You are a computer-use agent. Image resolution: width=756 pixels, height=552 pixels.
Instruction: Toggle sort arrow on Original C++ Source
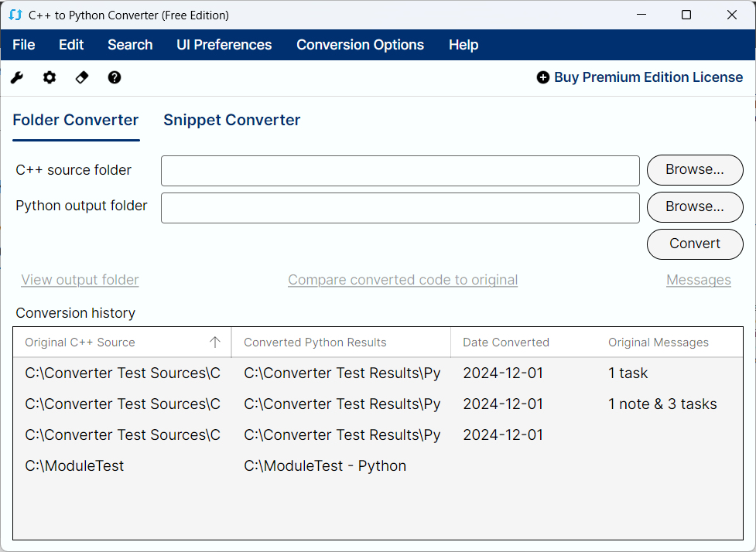click(x=215, y=342)
